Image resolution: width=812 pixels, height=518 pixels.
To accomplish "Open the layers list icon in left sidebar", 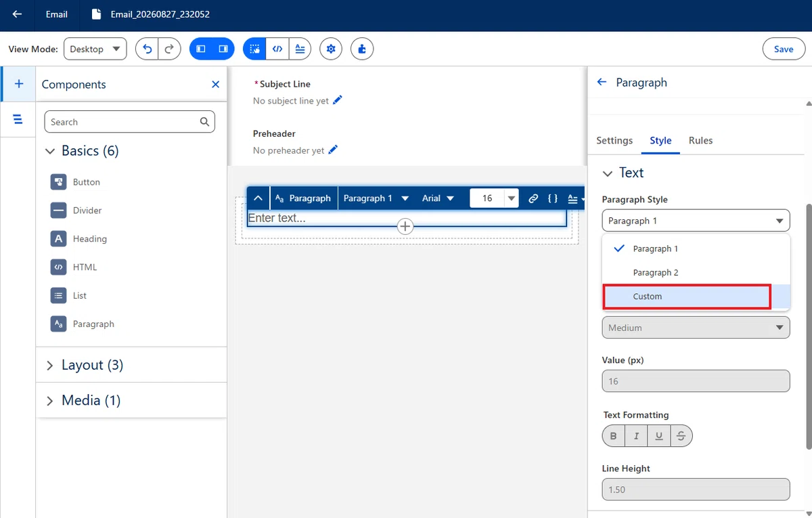I will pyautogui.click(x=18, y=119).
